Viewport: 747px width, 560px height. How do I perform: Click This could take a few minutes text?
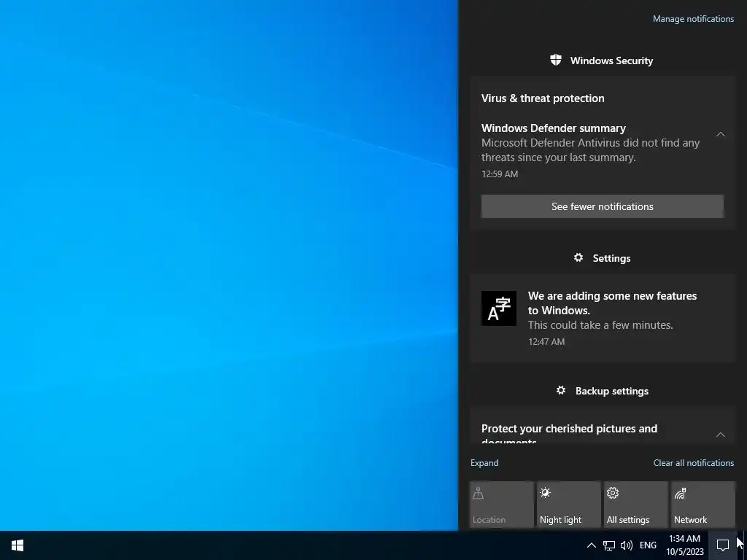click(600, 325)
